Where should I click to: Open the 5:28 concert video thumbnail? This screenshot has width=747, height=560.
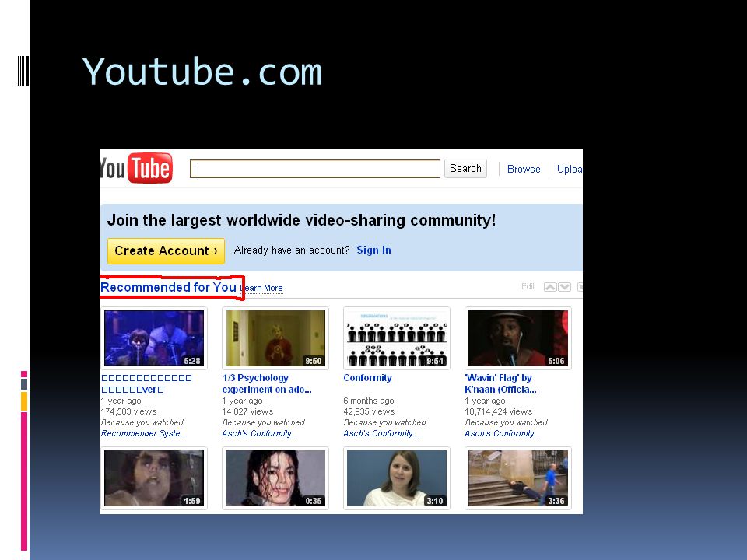tap(154, 338)
